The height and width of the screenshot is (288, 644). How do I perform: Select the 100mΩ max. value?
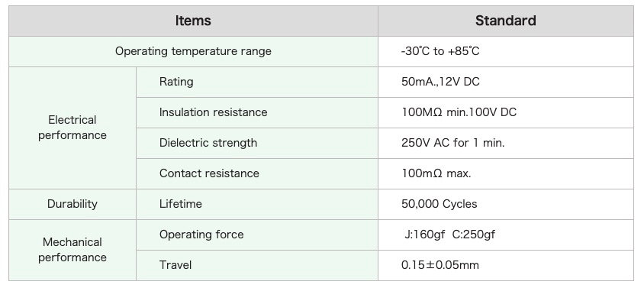436,173
